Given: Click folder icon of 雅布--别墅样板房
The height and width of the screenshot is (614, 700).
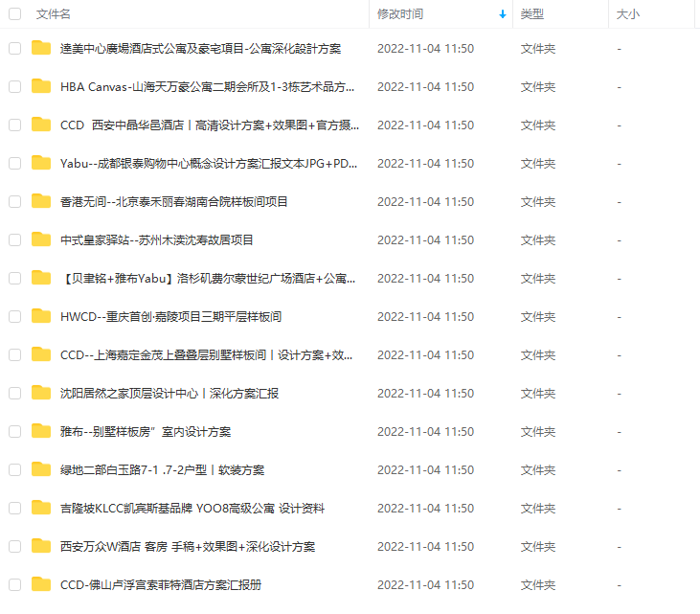Looking at the screenshot, I should [41, 432].
